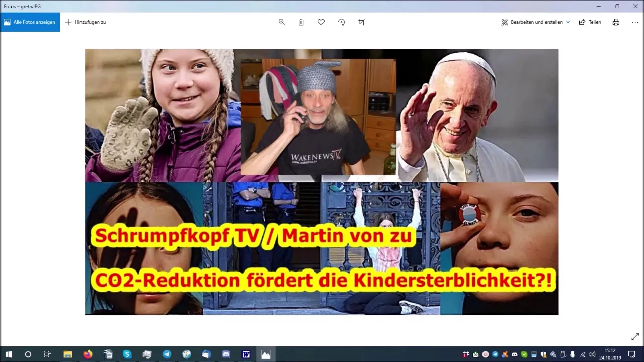Open the more options ellipsis menu
This screenshot has width=644, height=362.
[x=635, y=22]
